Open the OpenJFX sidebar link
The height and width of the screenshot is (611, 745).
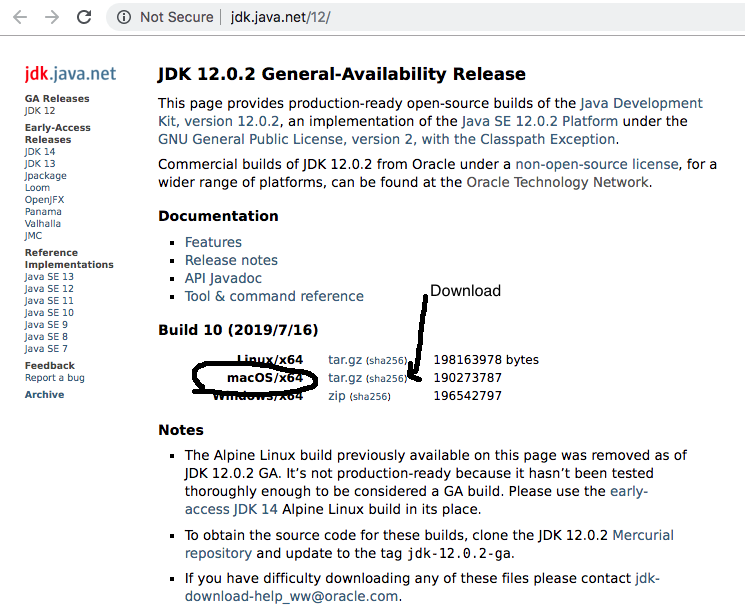[44, 200]
